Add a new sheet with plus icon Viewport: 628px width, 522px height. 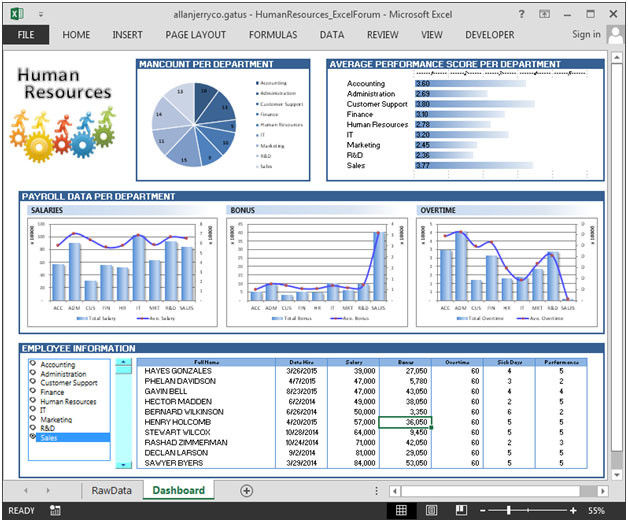pos(246,491)
